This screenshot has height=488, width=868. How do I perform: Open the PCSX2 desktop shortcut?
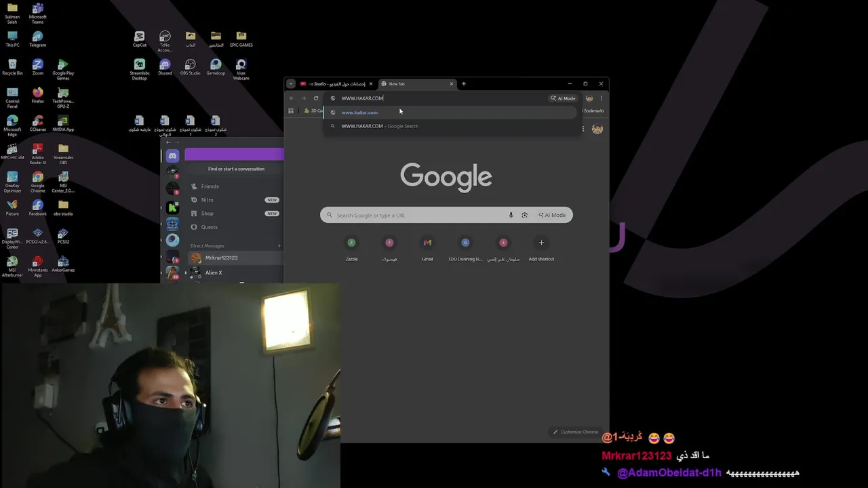[63, 236]
